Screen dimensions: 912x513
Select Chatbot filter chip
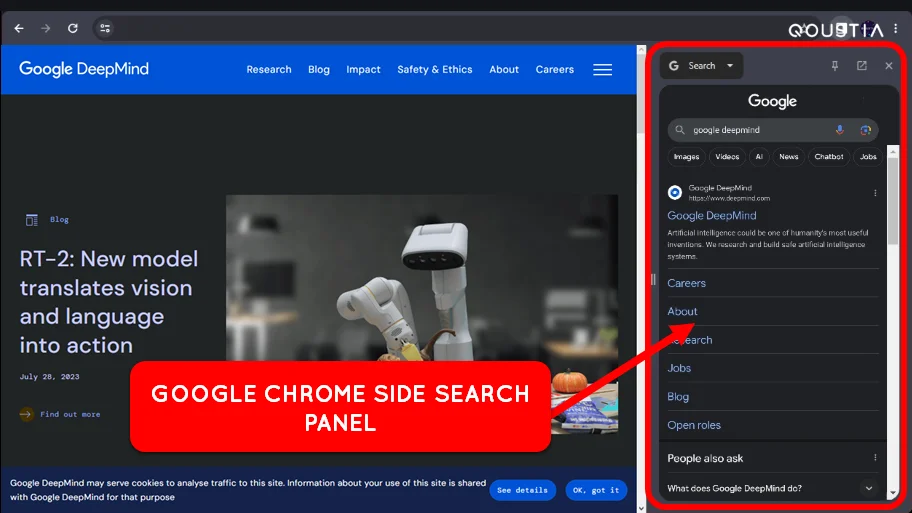[x=829, y=156]
